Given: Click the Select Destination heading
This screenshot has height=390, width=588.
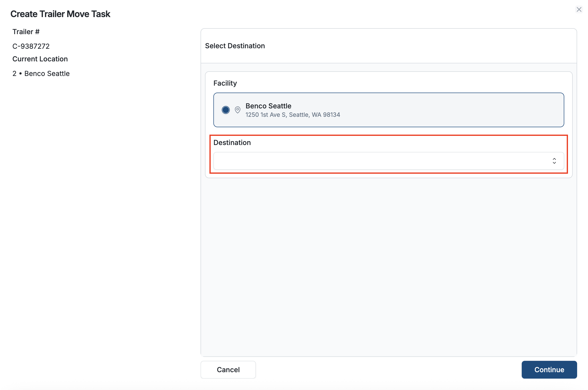Looking at the screenshot, I should coord(235,46).
